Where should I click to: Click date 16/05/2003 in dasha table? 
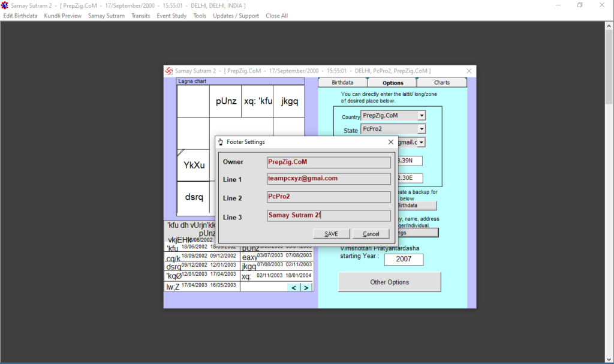click(x=223, y=285)
